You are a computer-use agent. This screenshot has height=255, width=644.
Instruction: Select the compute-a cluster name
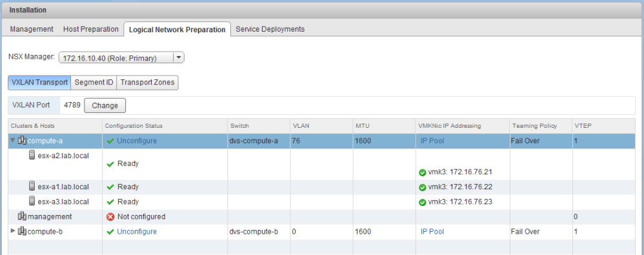(45, 141)
